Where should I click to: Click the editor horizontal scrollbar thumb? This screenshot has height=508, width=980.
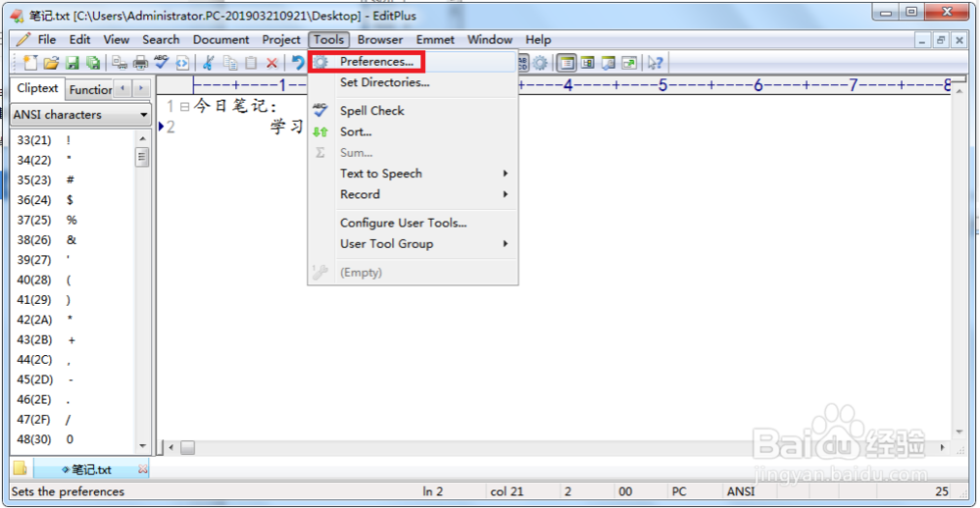[x=188, y=448]
